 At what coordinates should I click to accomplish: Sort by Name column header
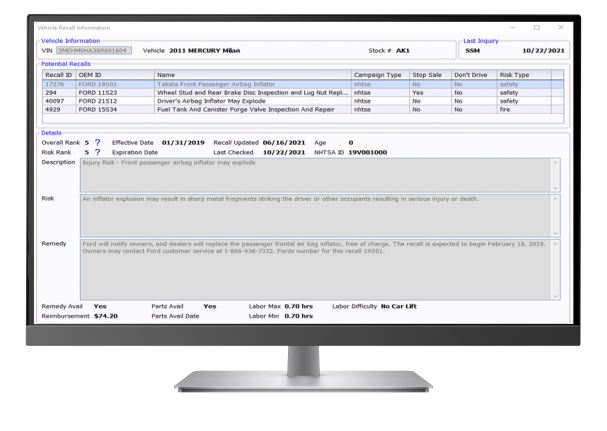coord(253,75)
